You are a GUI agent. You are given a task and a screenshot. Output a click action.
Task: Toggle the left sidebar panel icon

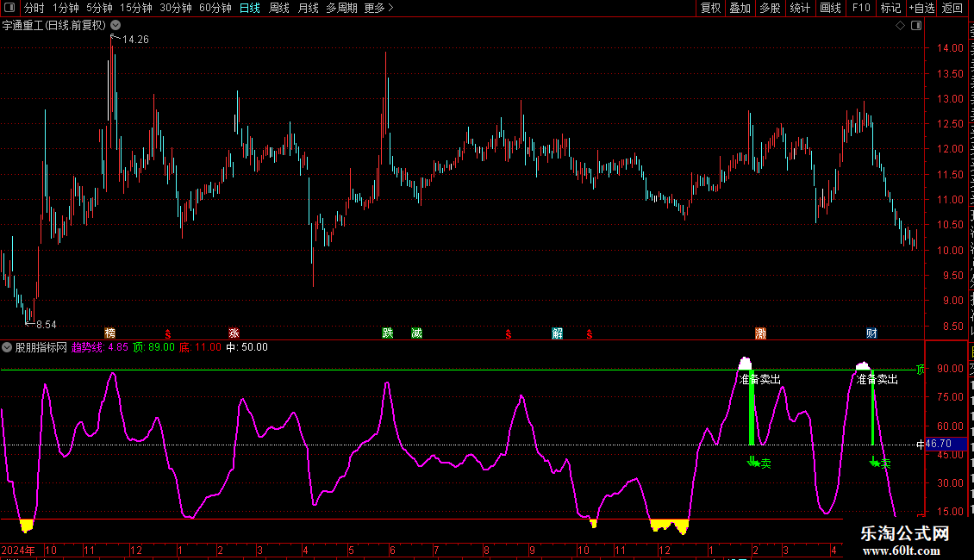coord(9,8)
